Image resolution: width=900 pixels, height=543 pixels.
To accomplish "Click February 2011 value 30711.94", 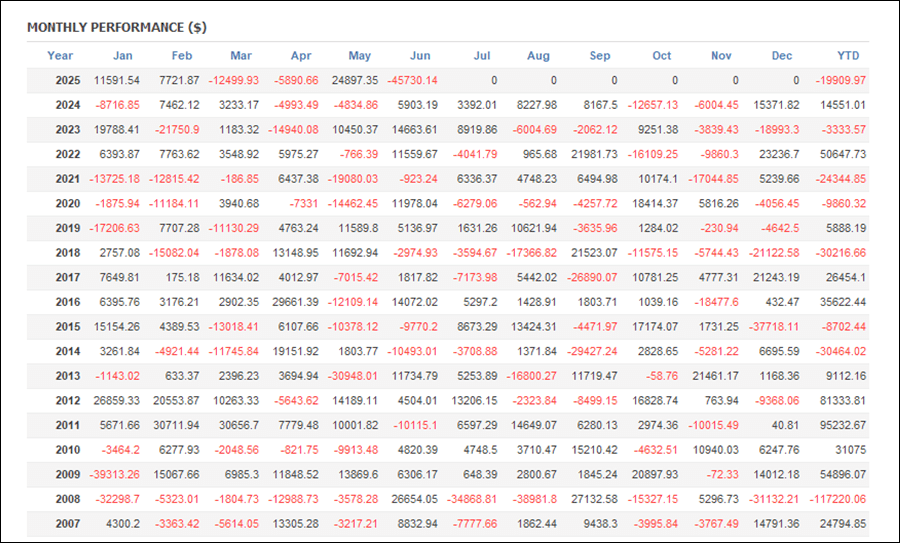I will tap(176, 425).
